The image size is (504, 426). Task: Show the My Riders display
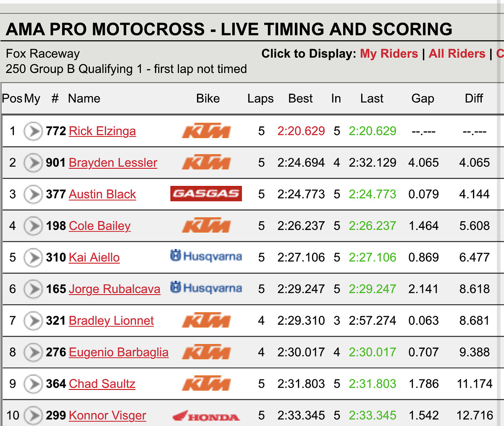tap(389, 54)
